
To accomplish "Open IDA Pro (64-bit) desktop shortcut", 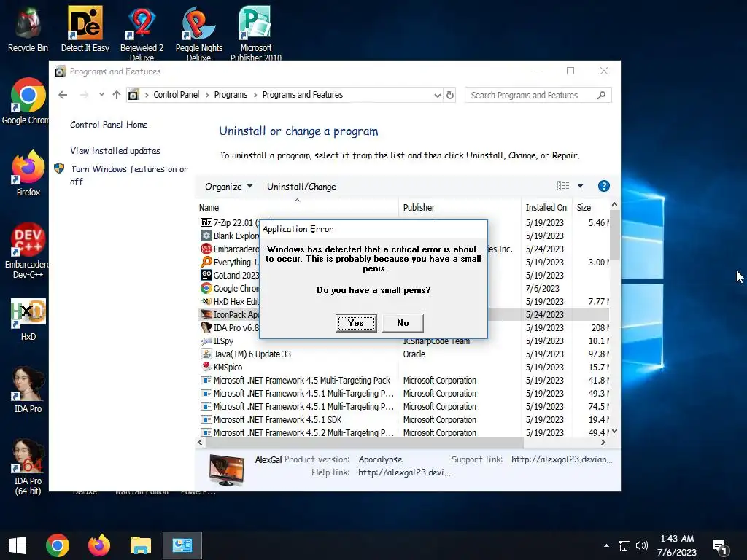I will click(x=28, y=467).
